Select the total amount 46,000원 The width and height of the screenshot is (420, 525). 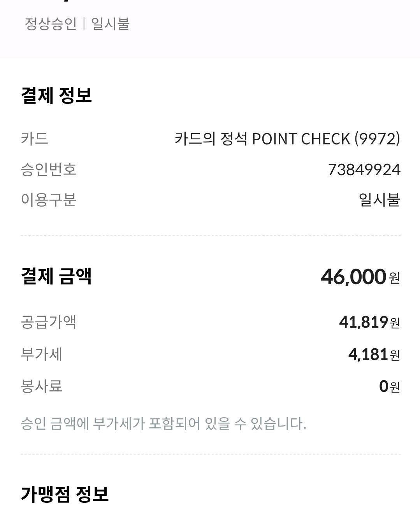pos(360,277)
